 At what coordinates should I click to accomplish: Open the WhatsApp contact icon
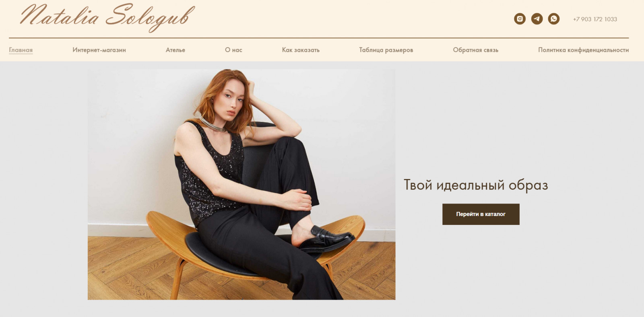click(554, 19)
